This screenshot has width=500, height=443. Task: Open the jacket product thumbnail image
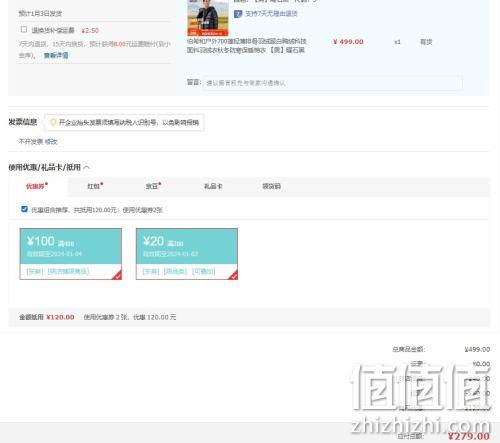coord(208,17)
